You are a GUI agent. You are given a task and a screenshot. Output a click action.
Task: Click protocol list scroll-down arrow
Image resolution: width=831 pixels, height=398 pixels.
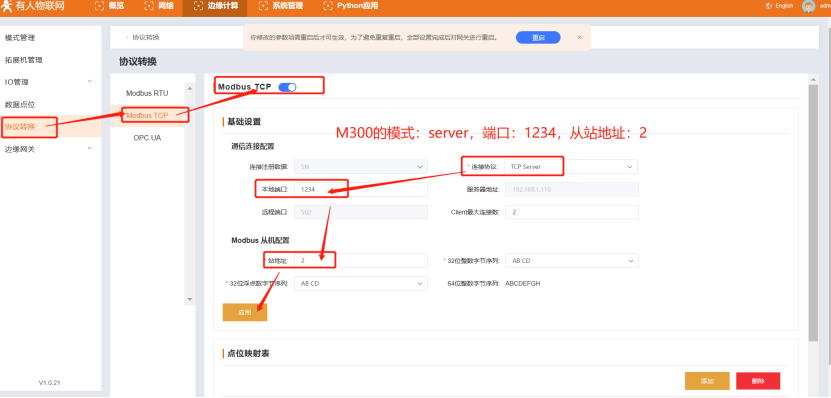190,299
